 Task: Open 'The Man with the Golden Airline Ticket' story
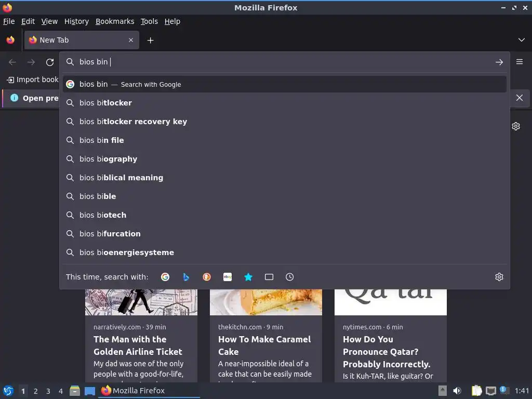(x=138, y=345)
